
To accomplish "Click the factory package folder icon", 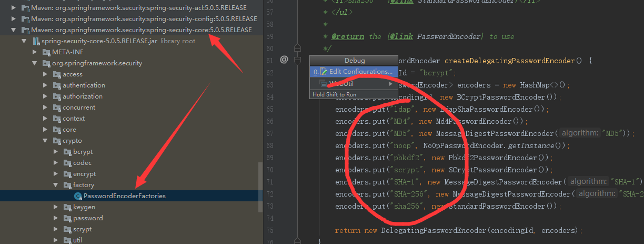I will [68, 185].
